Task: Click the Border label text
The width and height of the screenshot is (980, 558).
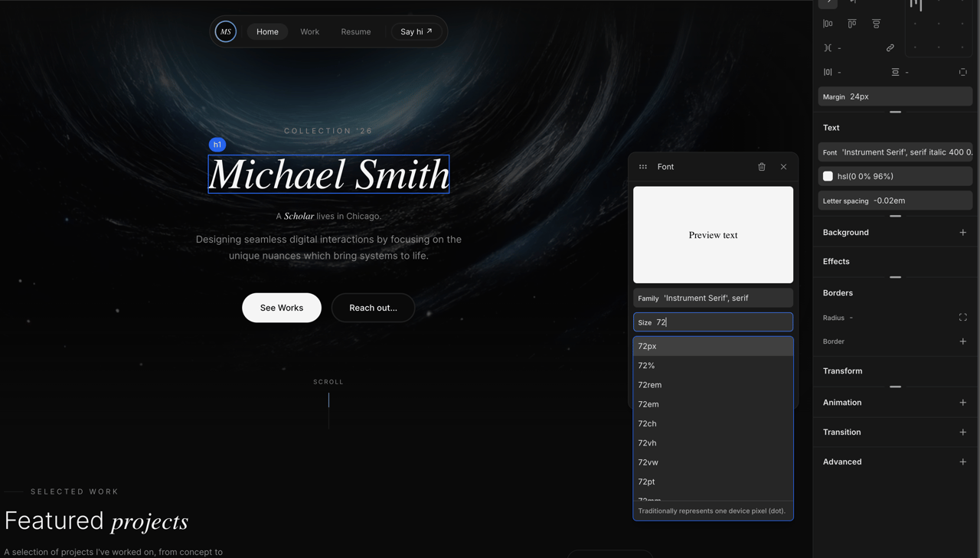Action: 834,341
